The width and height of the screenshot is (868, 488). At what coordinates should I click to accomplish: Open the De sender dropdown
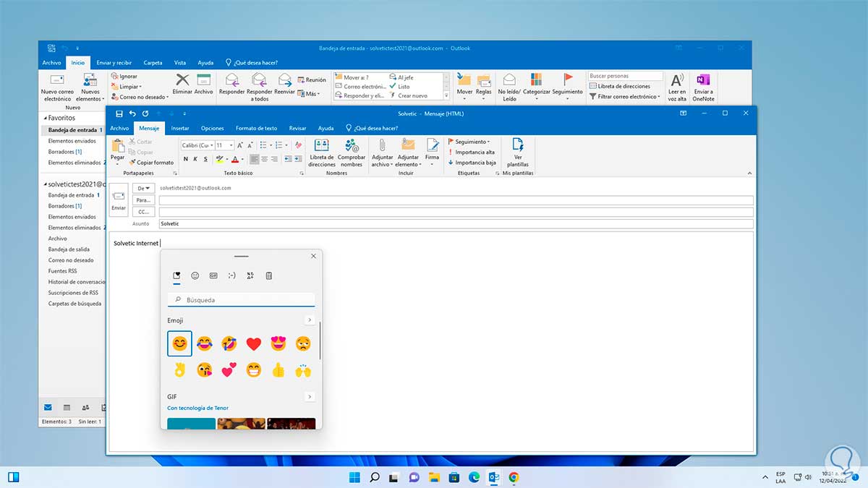[143, 188]
